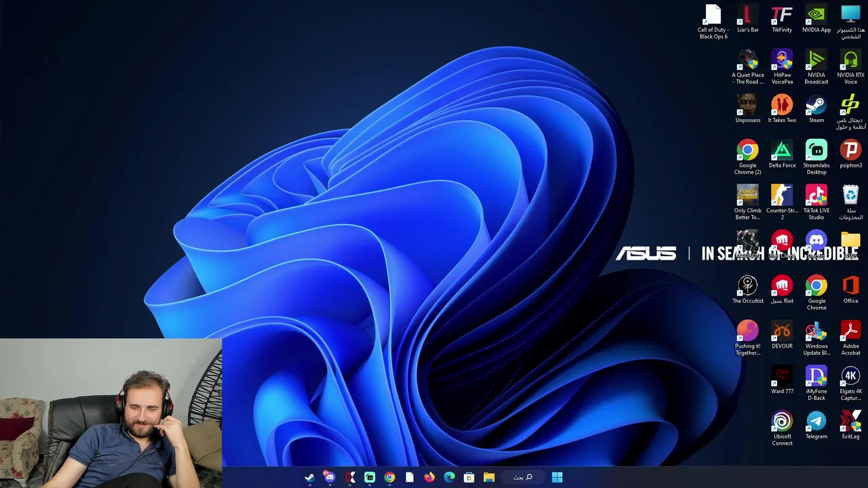
Task: Open NVIDIA RTX Voice shortcut
Action: coord(850,66)
